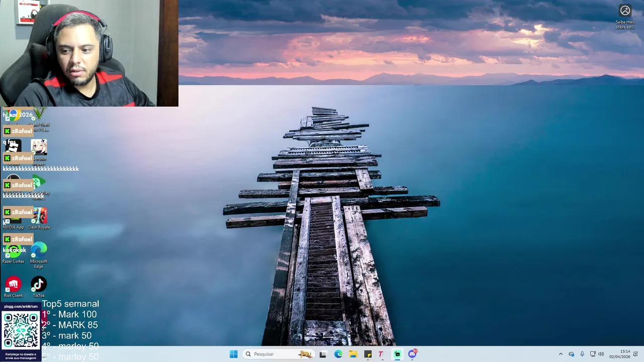The width and height of the screenshot is (644, 362).
Task: Click the streamer webcam overlay
Action: tap(89, 53)
